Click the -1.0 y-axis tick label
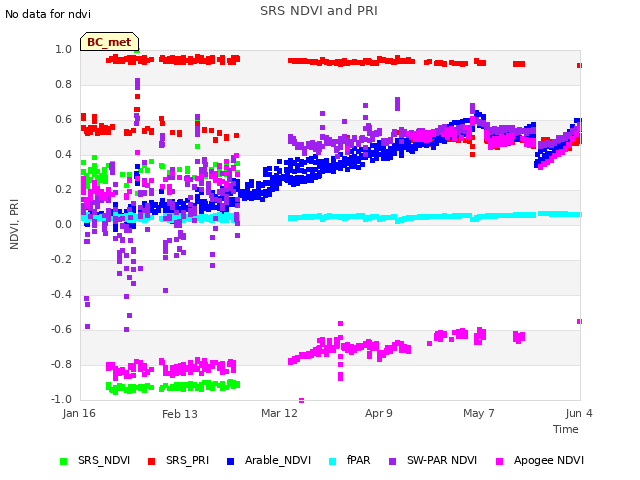The height and width of the screenshot is (480, 640). [61, 399]
